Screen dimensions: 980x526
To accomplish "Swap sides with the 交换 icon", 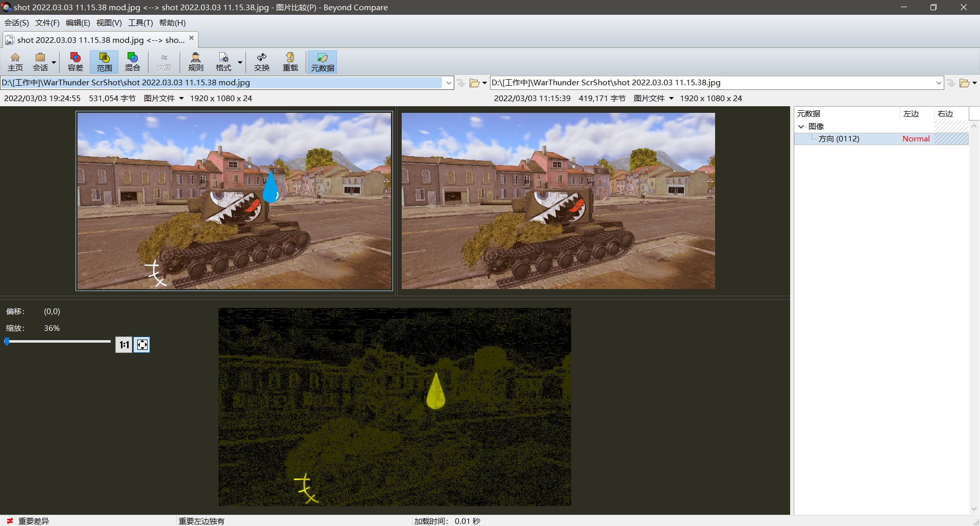I will [262, 62].
